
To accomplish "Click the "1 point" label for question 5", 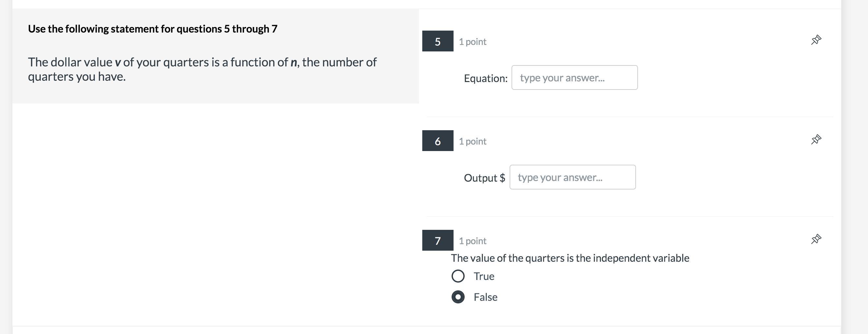I will tap(472, 42).
